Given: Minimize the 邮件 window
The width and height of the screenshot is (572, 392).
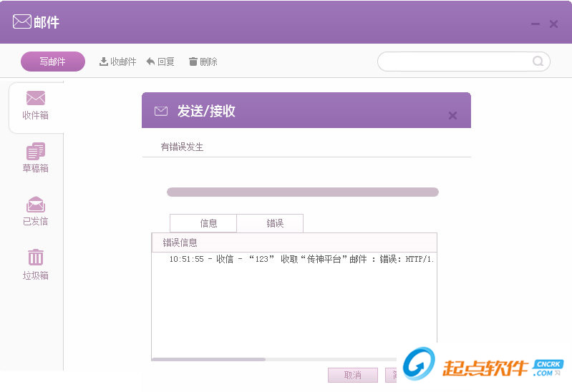Looking at the screenshot, I should 535,24.
